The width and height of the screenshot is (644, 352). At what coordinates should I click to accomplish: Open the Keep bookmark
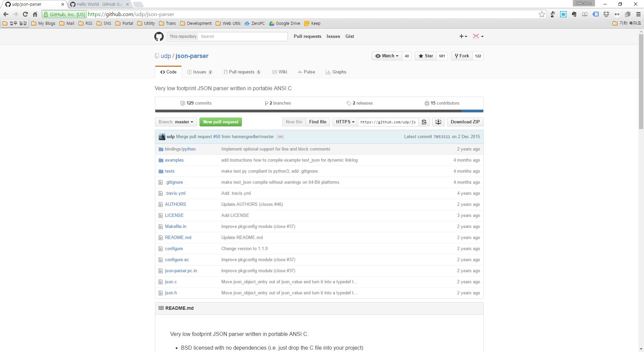pos(312,23)
